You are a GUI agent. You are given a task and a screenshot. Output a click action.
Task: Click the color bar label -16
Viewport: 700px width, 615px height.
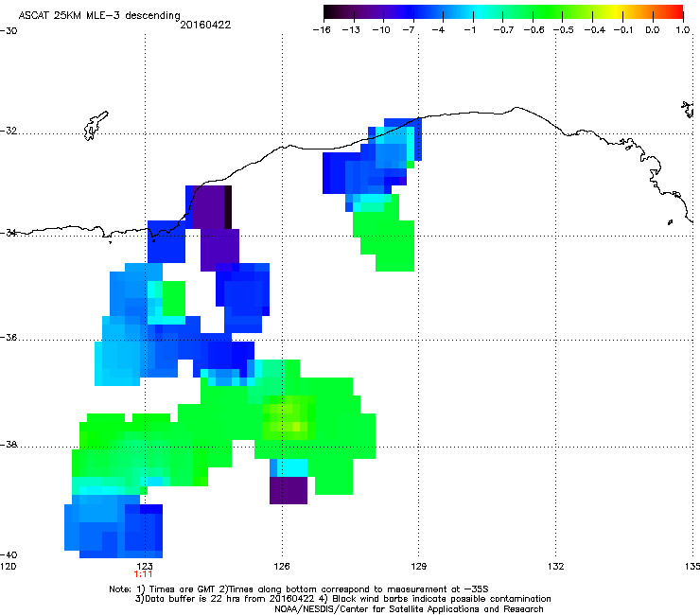[322, 30]
